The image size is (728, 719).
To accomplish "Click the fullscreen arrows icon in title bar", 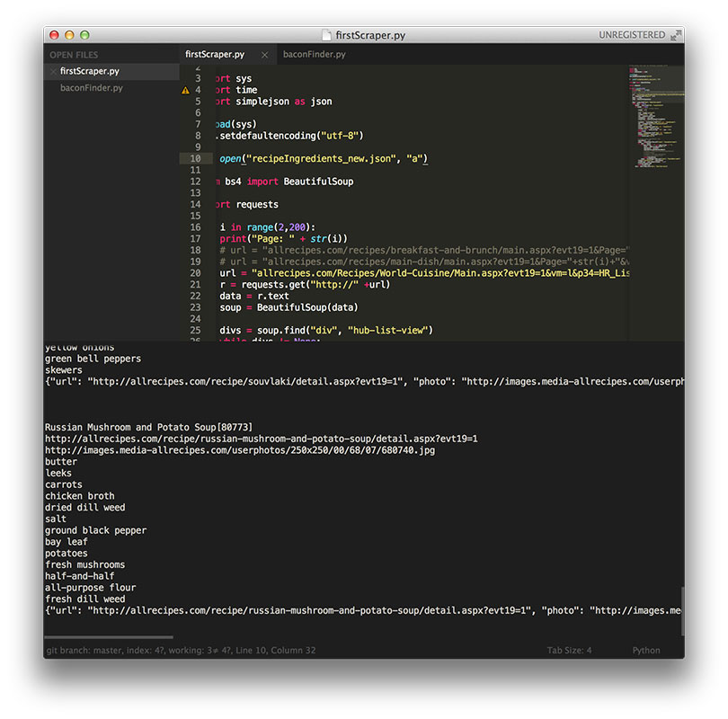I will 676,35.
